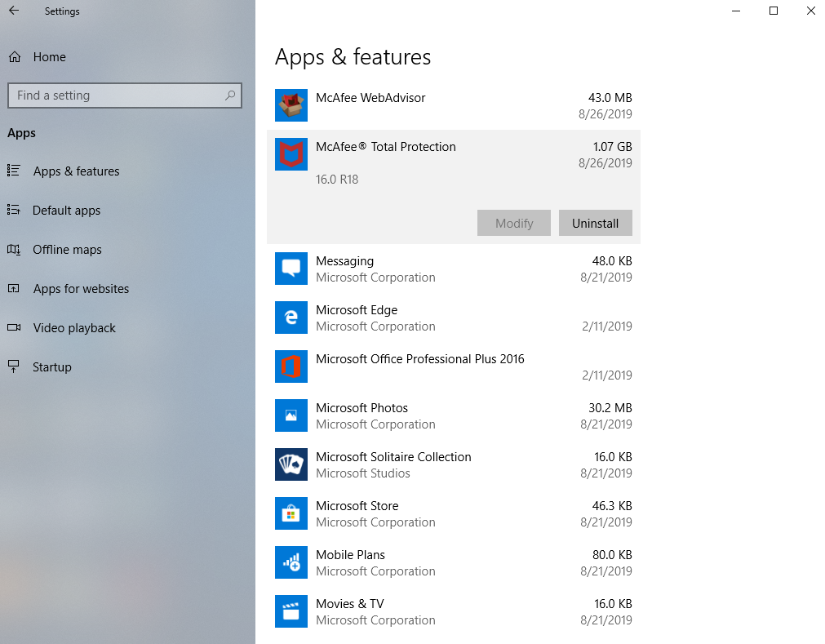Select Mobile Plans app name
This screenshot has width=825, height=644.
point(350,554)
